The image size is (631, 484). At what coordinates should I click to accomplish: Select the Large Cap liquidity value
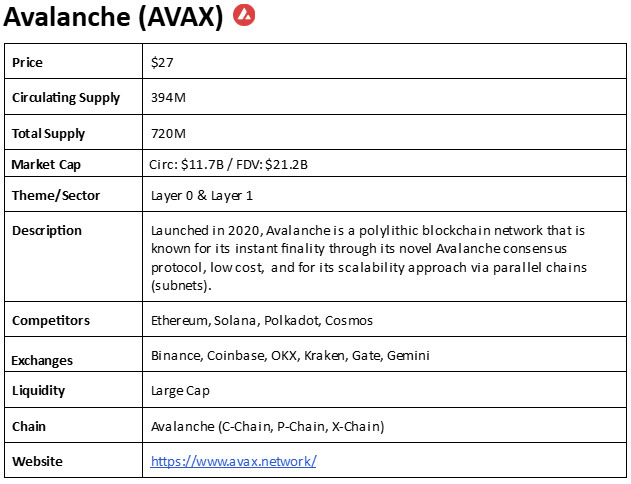coord(180,391)
